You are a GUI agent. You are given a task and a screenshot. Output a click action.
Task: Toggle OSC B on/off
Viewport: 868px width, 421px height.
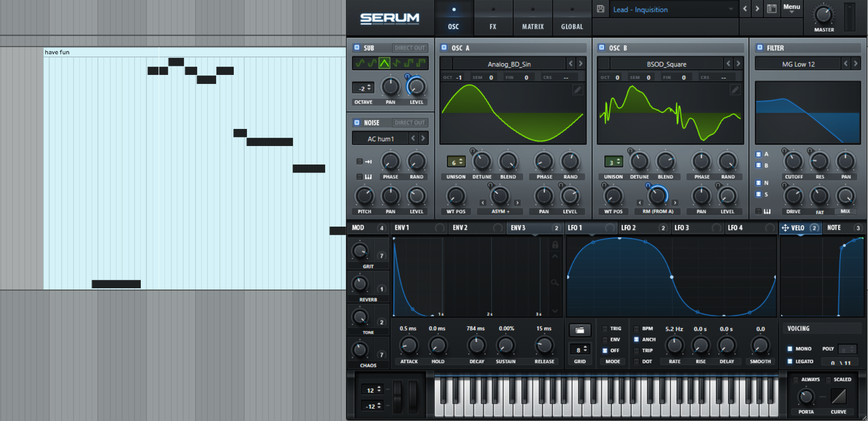pyautogui.click(x=602, y=48)
